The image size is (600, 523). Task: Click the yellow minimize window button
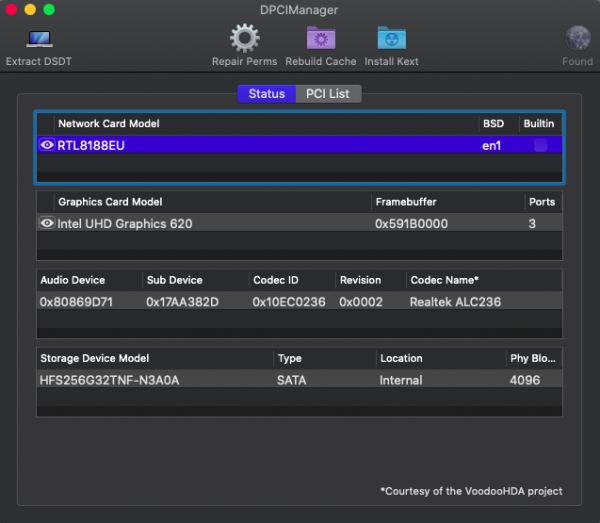click(30, 9)
